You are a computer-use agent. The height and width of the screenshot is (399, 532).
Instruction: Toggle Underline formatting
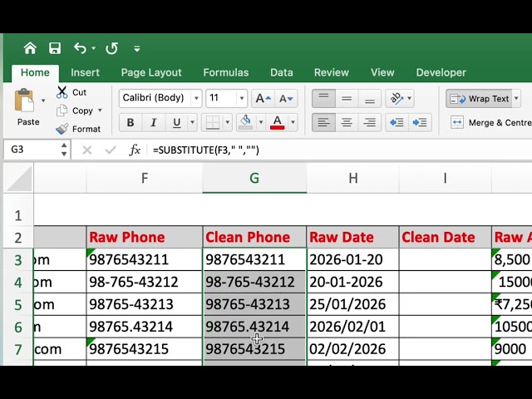[176, 122]
